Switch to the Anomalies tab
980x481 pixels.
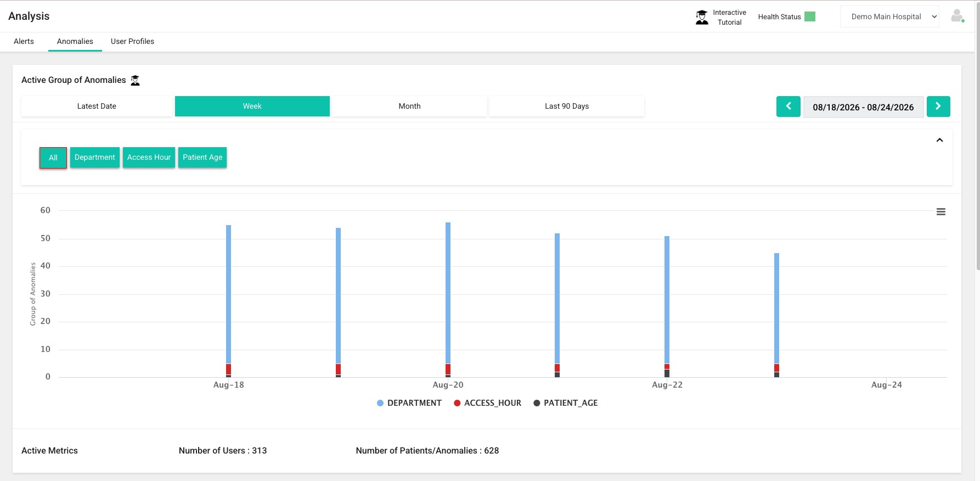point(75,41)
